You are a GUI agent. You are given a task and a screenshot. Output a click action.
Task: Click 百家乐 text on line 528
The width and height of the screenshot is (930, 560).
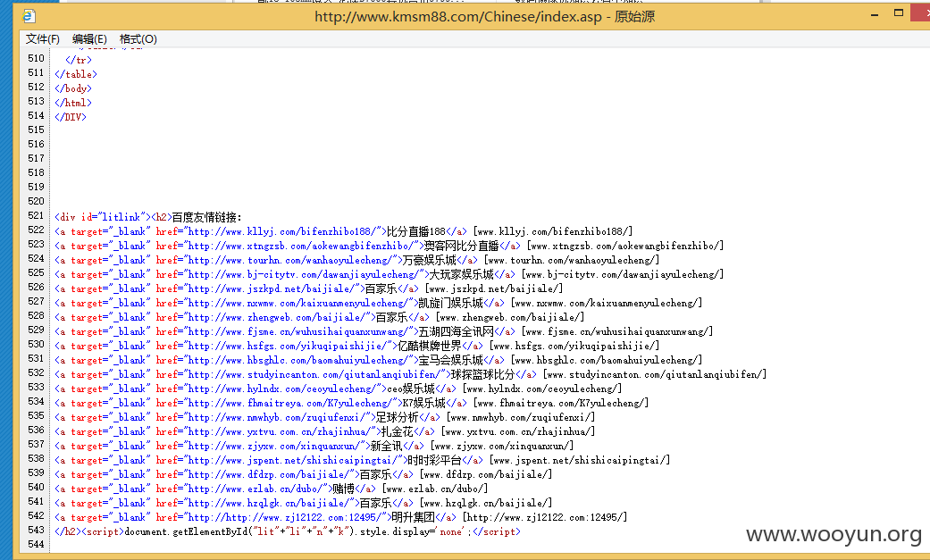[x=391, y=317]
